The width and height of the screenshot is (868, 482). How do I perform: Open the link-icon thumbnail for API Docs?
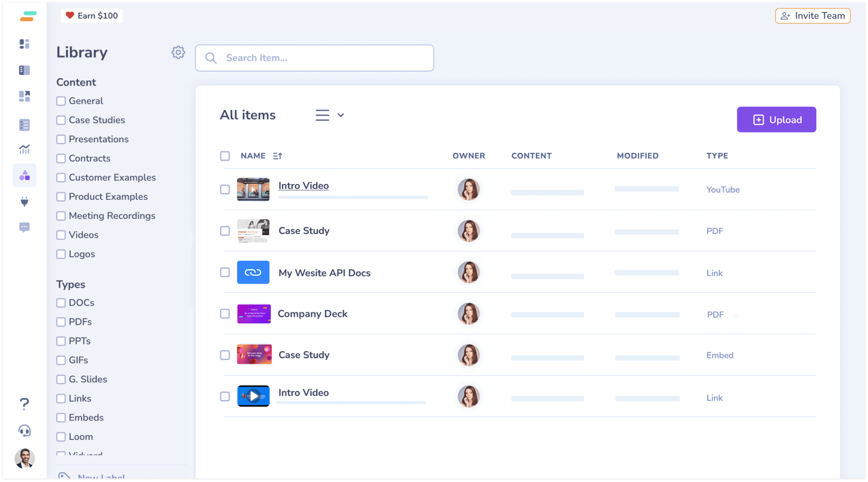click(x=253, y=272)
